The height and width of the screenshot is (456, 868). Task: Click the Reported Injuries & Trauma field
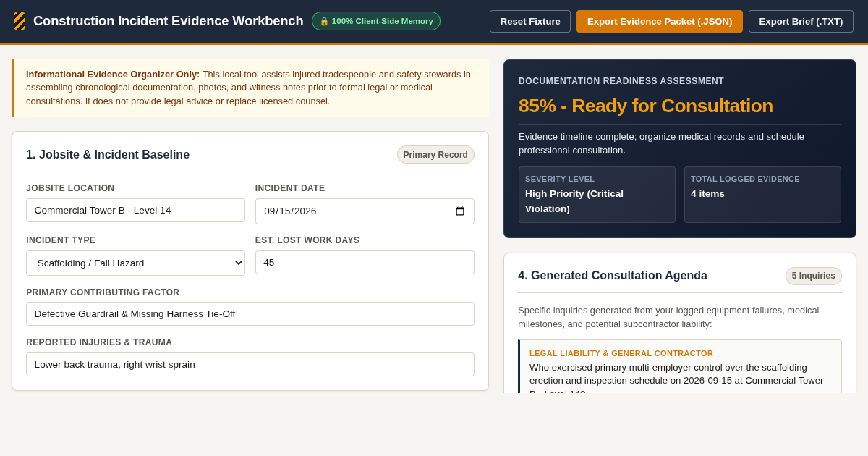pos(250,364)
